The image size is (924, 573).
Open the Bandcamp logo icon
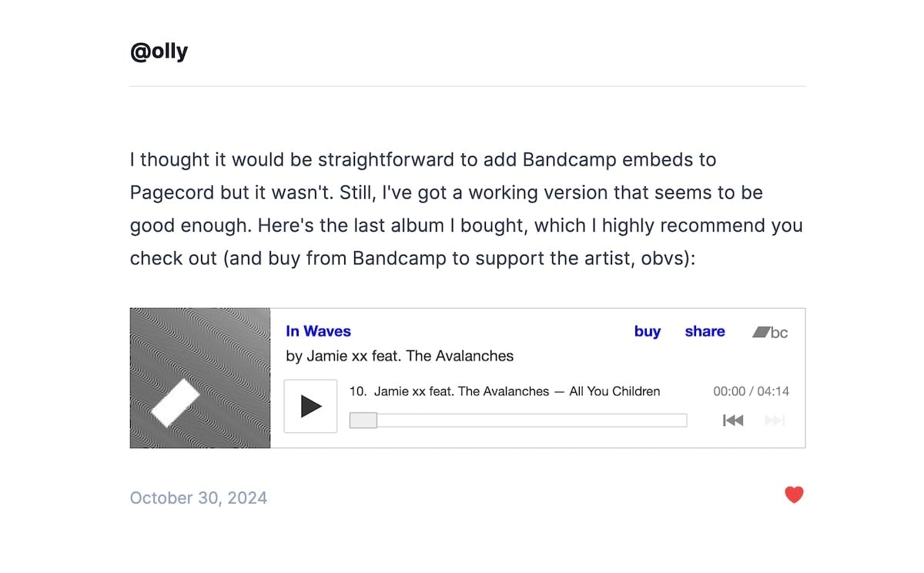pos(770,333)
